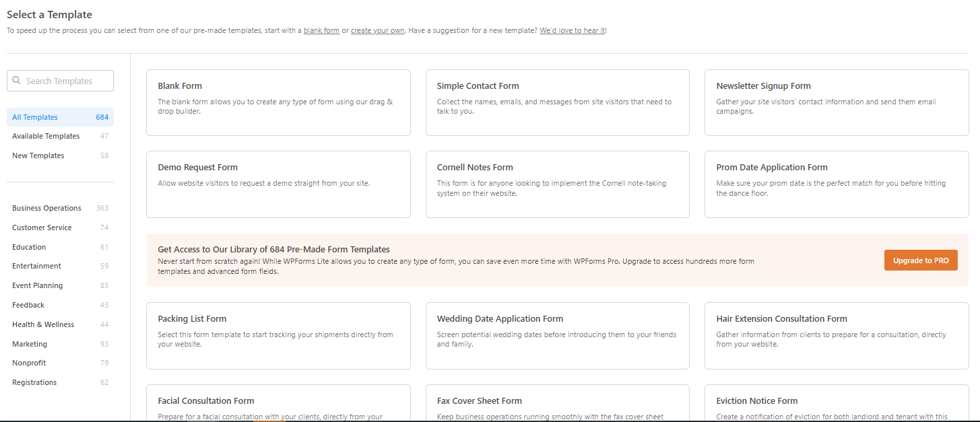Choose the Education category

tap(60, 247)
